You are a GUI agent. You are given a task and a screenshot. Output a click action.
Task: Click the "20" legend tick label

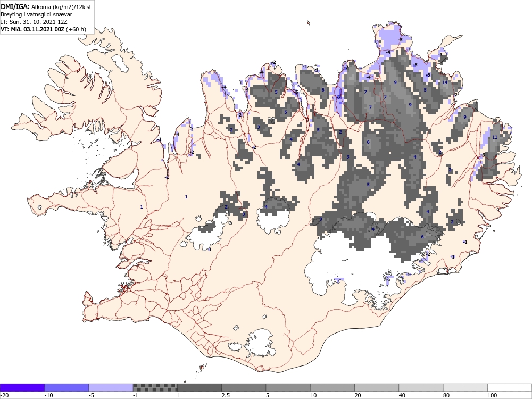(x=358, y=395)
